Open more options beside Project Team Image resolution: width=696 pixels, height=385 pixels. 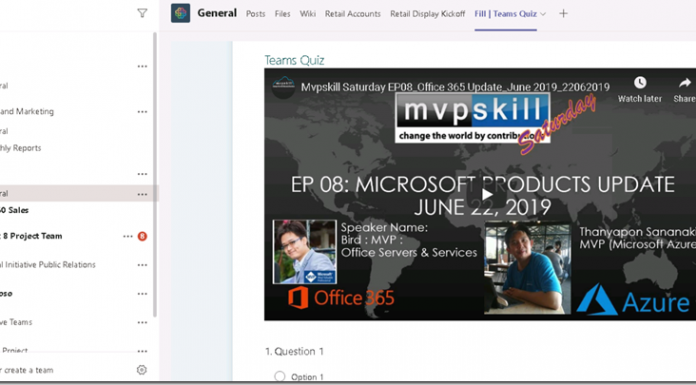pyautogui.click(x=128, y=236)
